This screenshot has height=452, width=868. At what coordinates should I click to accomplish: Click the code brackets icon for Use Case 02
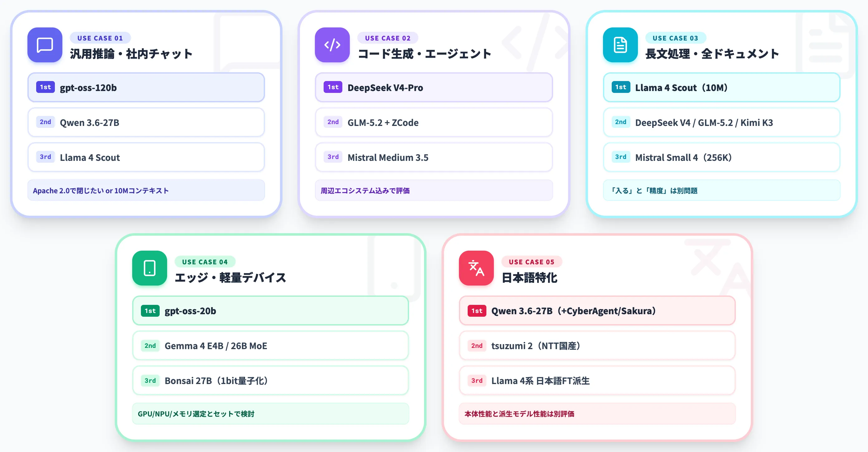(332, 45)
